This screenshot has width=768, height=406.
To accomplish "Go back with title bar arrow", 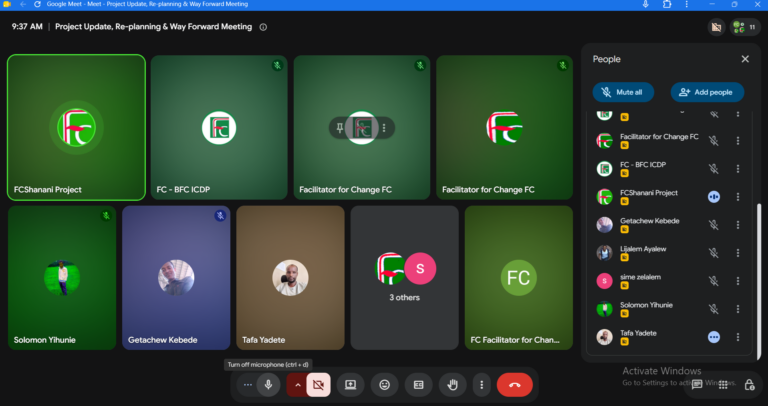I will (23, 4).
